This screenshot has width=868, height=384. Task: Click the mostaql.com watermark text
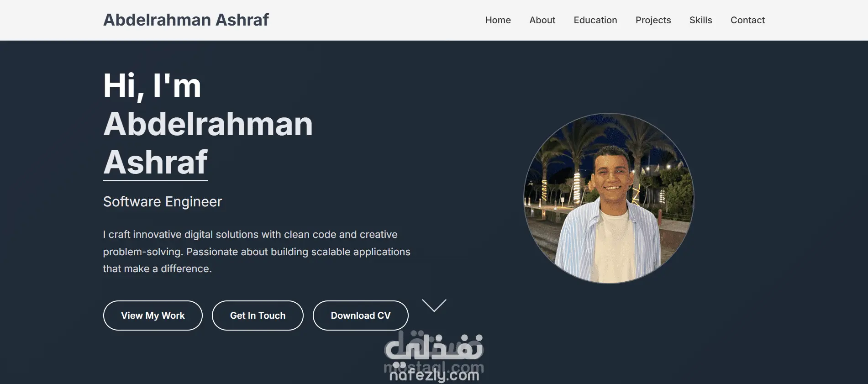(x=434, y=366)
